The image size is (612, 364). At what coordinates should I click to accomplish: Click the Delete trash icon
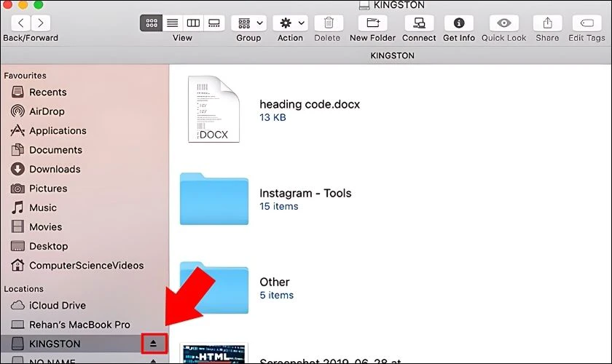329,23
